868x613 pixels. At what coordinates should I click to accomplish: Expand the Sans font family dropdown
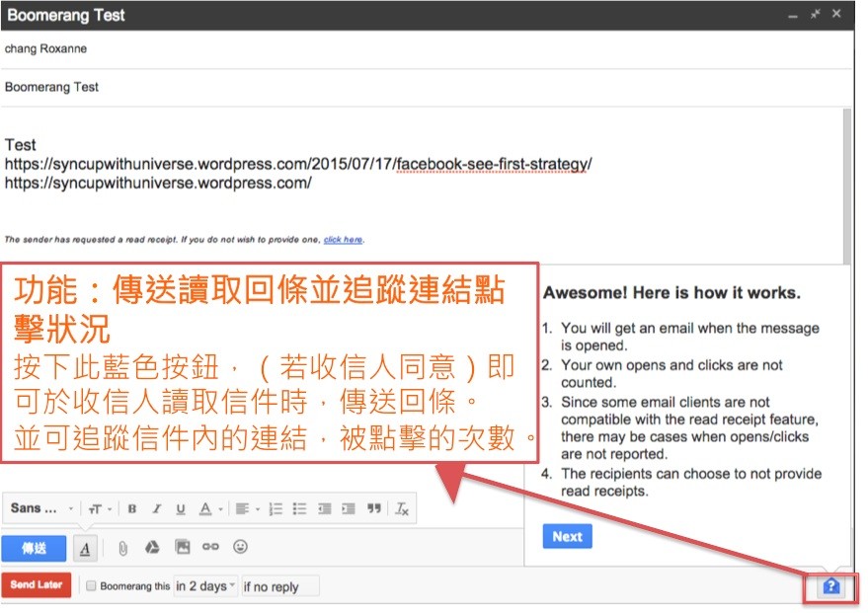[x=41, y=509]
